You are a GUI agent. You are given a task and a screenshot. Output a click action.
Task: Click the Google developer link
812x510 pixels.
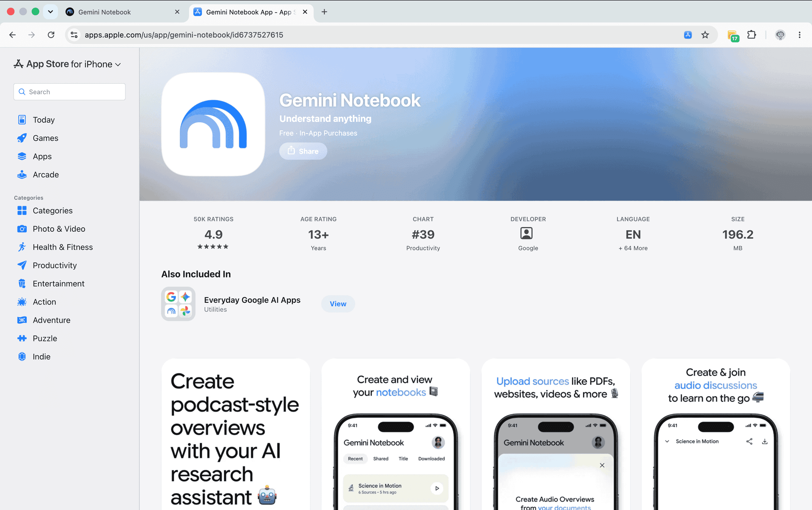pyautogui.click(x=528, y=248)
